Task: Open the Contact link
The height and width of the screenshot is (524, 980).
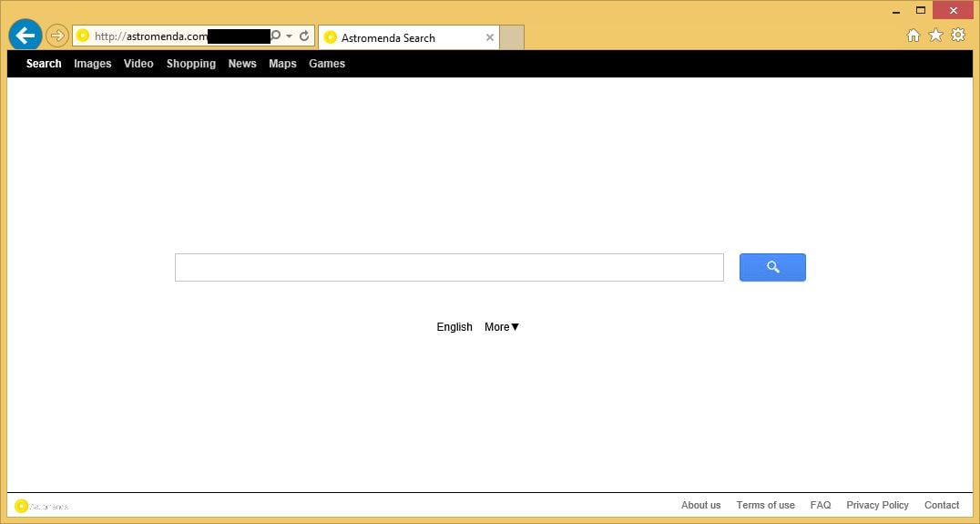Action: 942,505
